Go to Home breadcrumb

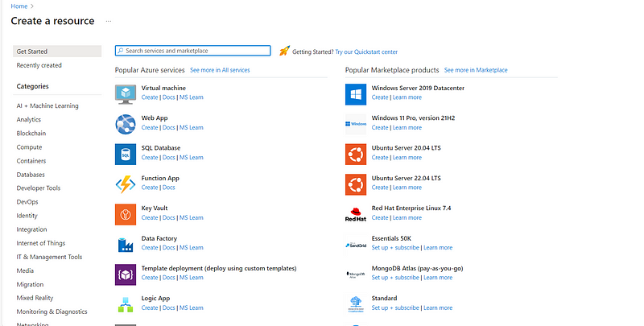point(19,6)
